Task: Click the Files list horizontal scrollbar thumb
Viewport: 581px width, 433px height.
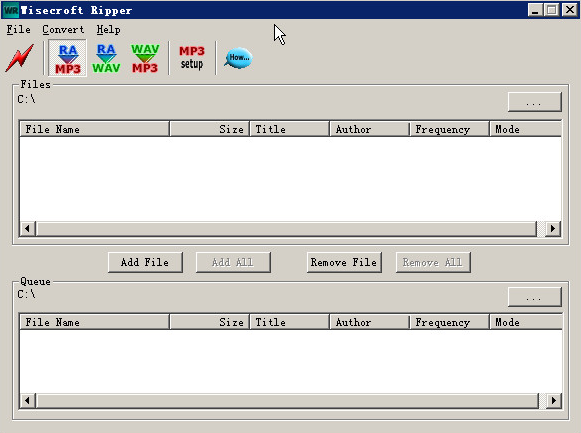Action: (x=286, y=228)
